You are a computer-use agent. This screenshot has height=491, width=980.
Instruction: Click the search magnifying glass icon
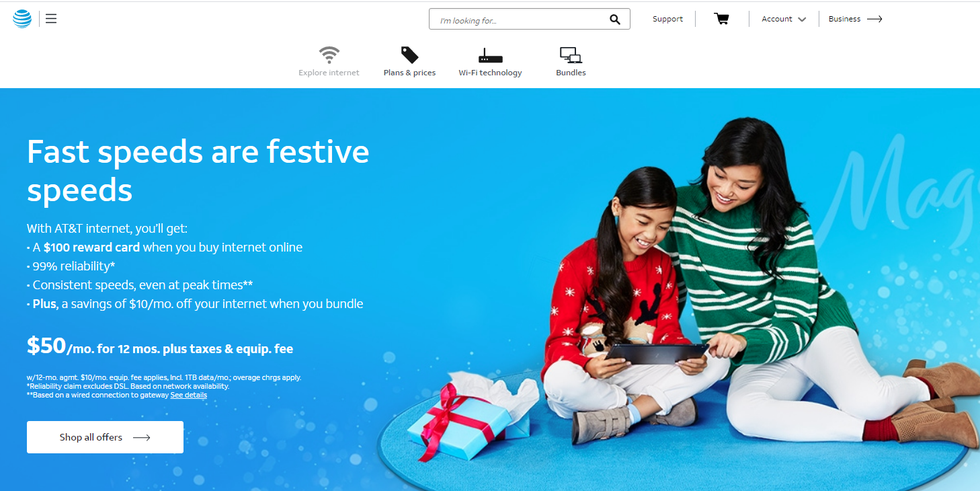pos(615,20)
